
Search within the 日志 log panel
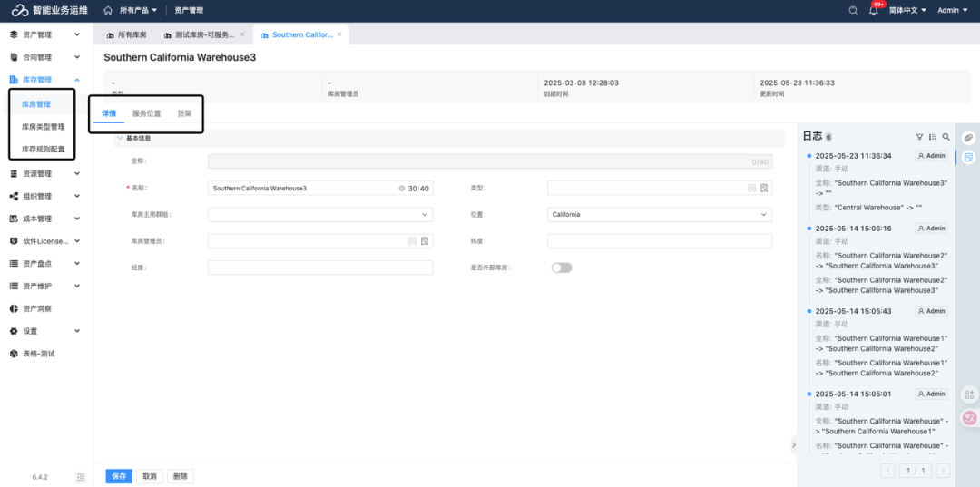(x=946, y=137)
